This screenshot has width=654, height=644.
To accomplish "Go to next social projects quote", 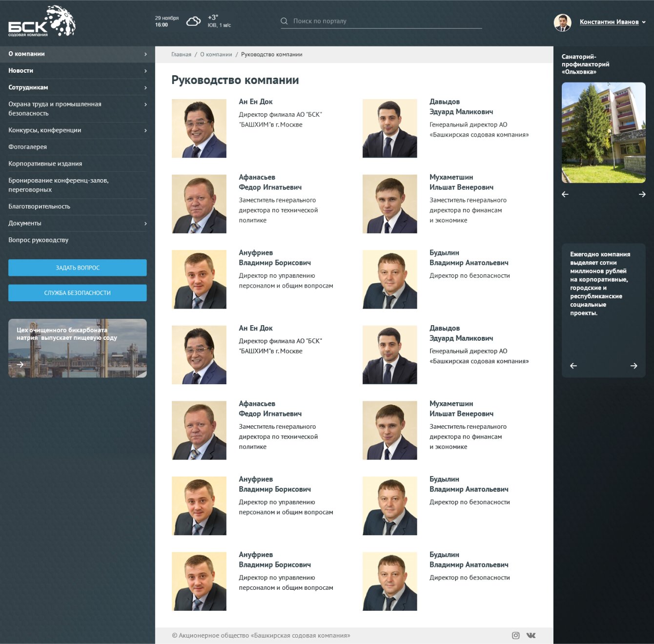I will tap(634, 366).
